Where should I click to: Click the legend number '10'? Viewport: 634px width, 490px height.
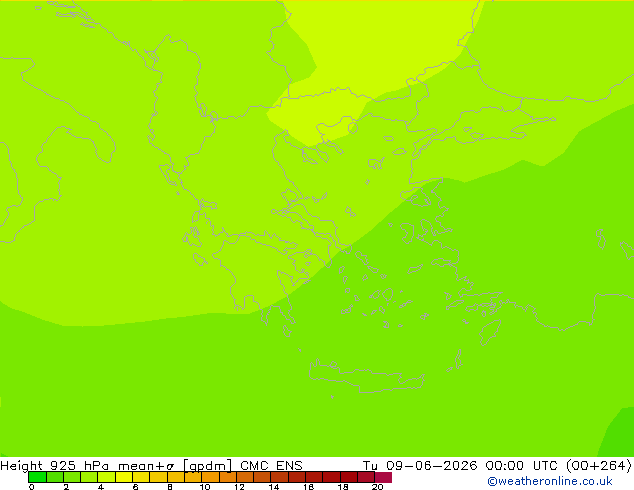point(205,487)
